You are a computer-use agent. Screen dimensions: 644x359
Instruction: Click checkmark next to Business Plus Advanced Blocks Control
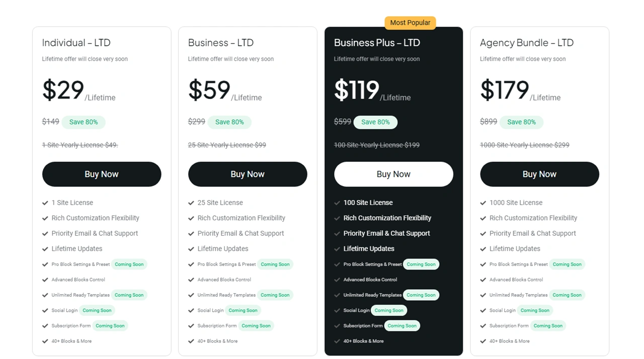(x=337, y=280)
